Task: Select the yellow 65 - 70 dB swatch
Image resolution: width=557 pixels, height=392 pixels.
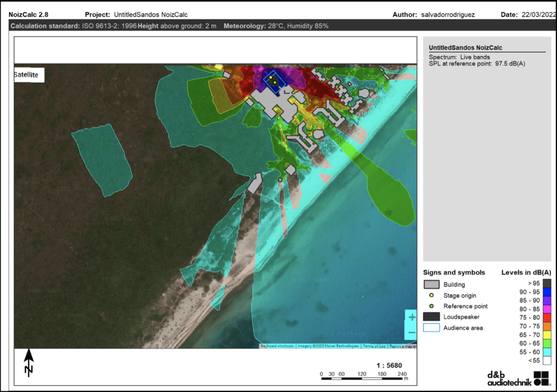Action: (546, 334)
